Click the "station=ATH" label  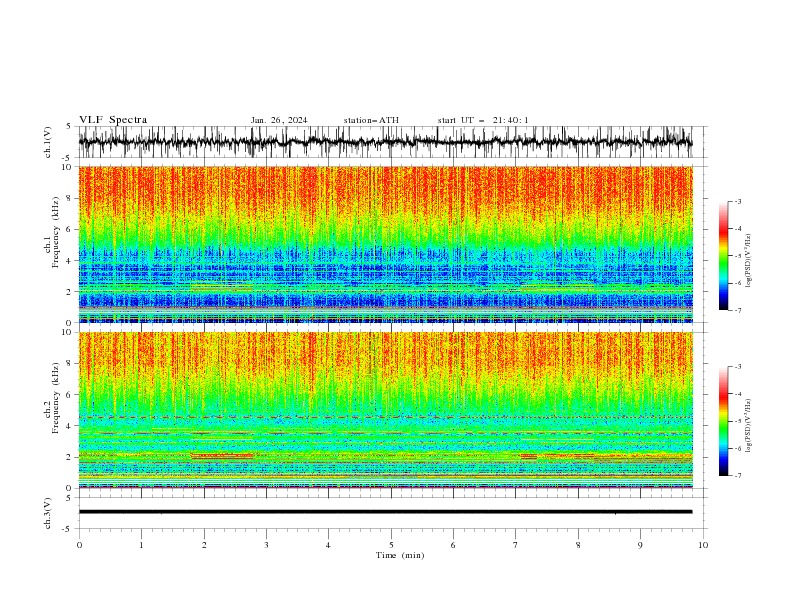tap(371, 120)
